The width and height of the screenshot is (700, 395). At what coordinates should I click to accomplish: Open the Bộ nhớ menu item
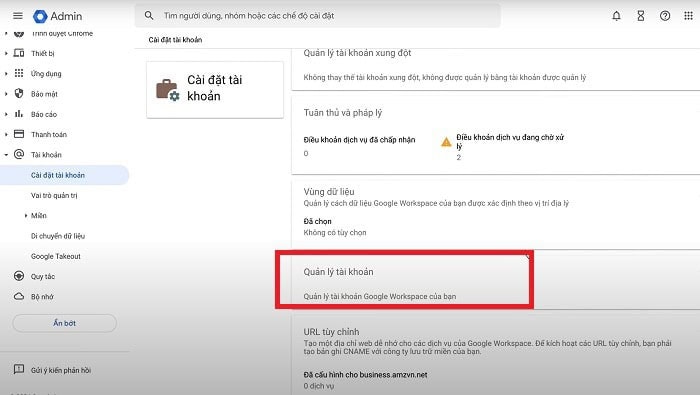[x=42, y=297]
